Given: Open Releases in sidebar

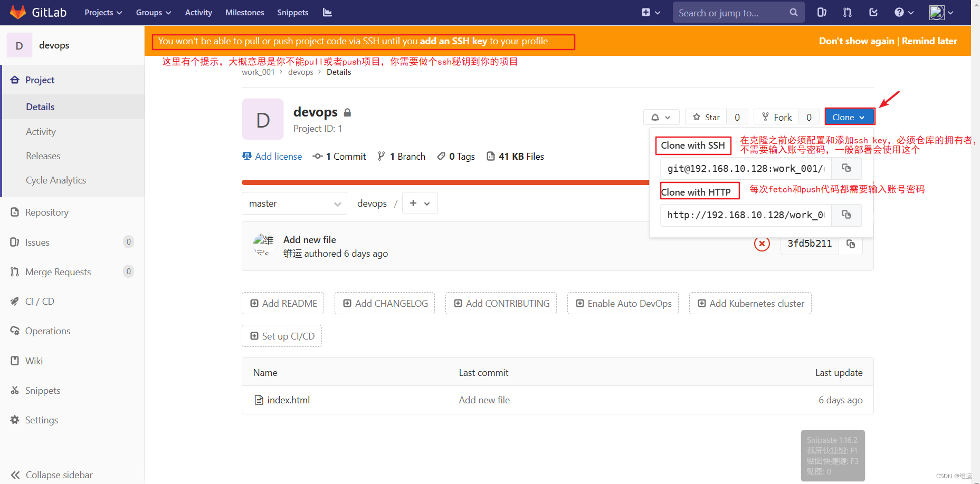Looking at the screenshot, I should [43, 156].
